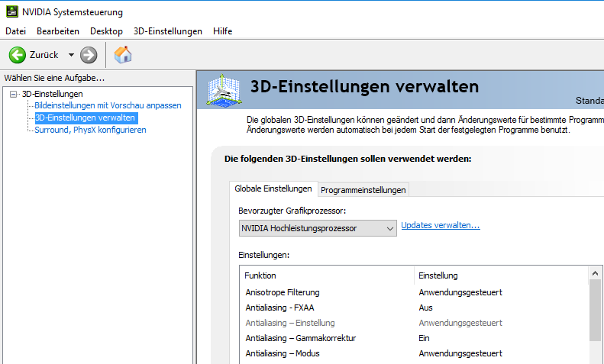Click the Ein value for Gammakorrektur
Screen dimensions: 604x364
[x=424, y=338]
